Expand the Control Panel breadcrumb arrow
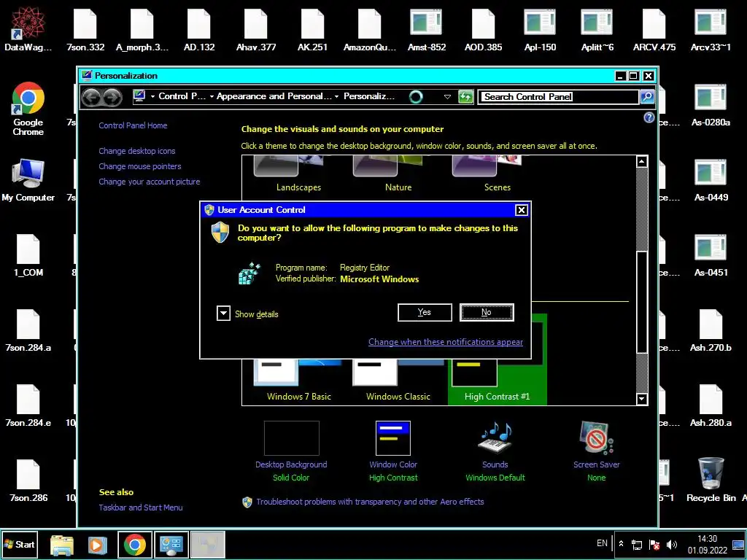This screenshot has width=747, height=560. [x=212, y=97]
